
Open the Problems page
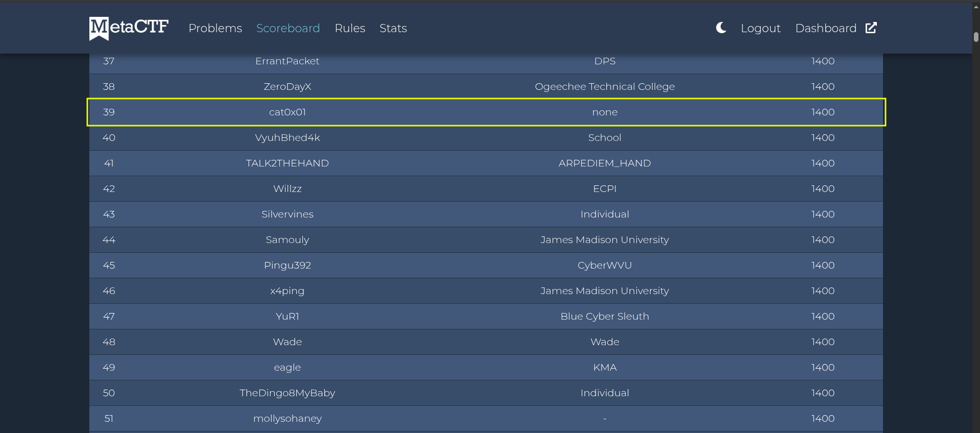tap(215, 28)
